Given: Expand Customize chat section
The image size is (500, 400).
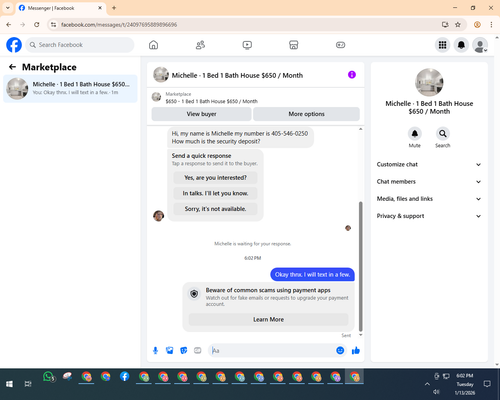Looking at the screenshot, I should (x=429, y=164).
